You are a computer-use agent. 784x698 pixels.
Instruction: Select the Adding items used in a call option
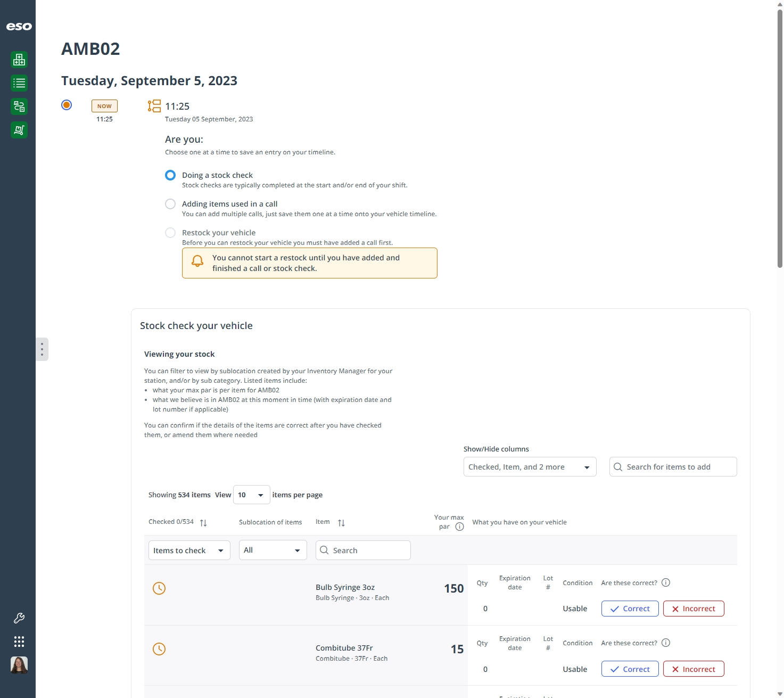170,204
